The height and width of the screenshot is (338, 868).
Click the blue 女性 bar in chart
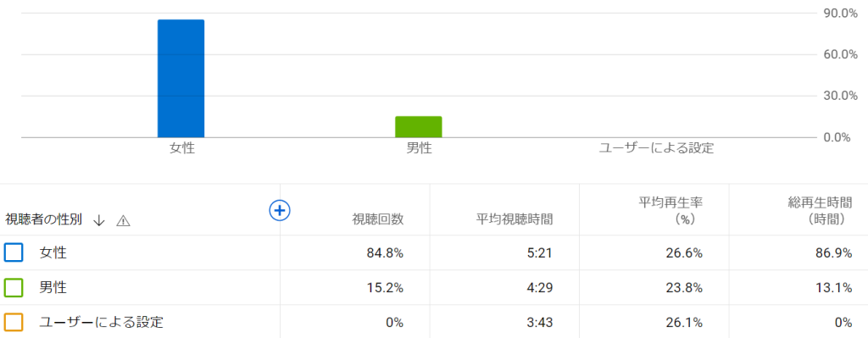(x=181, y=79)
